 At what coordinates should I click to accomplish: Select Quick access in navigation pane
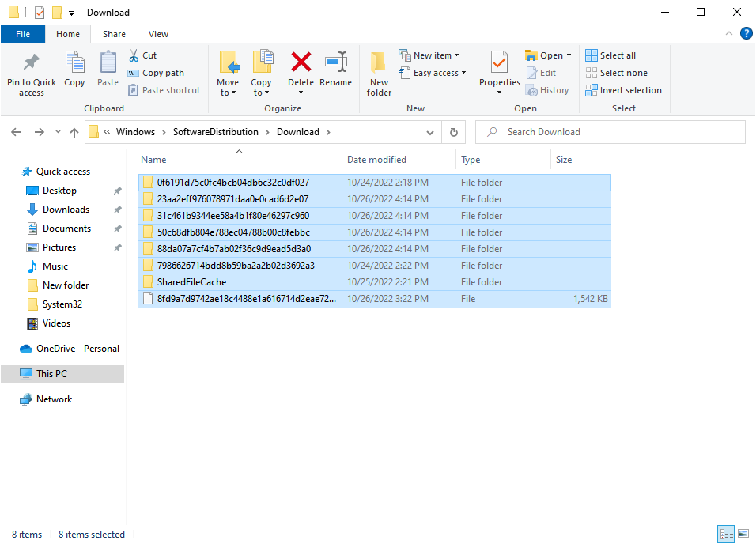tap(63, 172)
